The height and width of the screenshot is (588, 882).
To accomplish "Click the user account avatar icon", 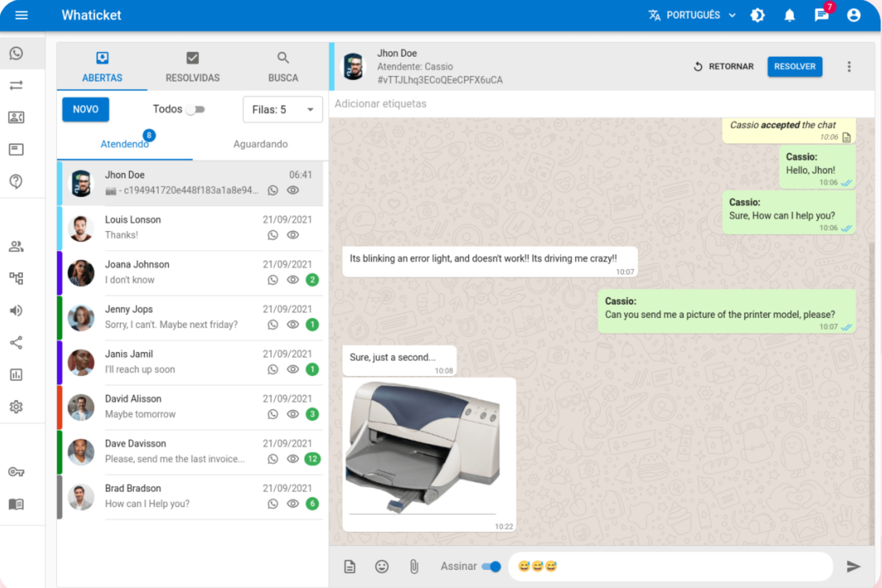I will [x=853, y=15].
